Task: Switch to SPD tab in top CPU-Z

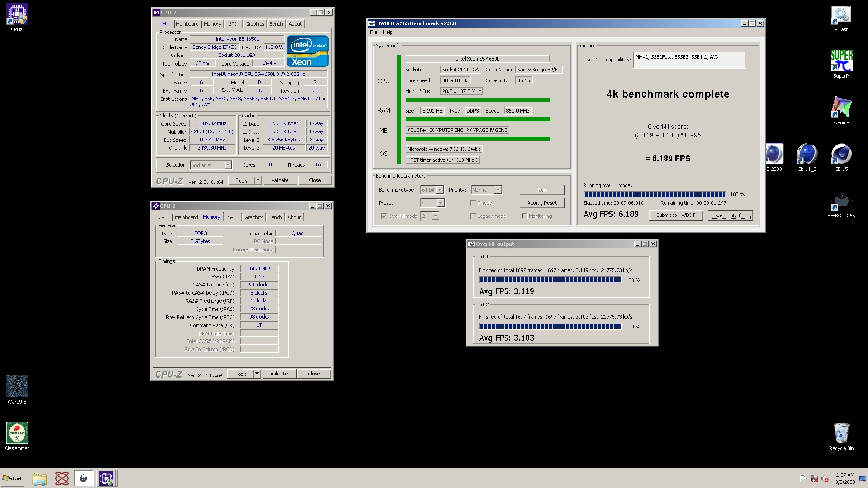Action: 233,24
